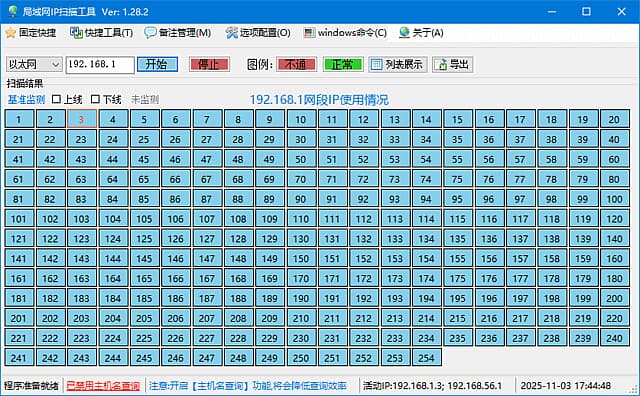Open 列表展示 list view
This screenshot has width=640, height=396.
pos(398,65)
